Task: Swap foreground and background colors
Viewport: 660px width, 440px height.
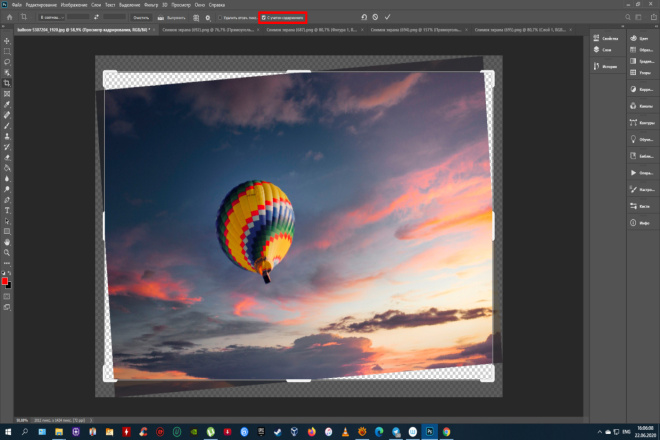Action: pos(10,273)
